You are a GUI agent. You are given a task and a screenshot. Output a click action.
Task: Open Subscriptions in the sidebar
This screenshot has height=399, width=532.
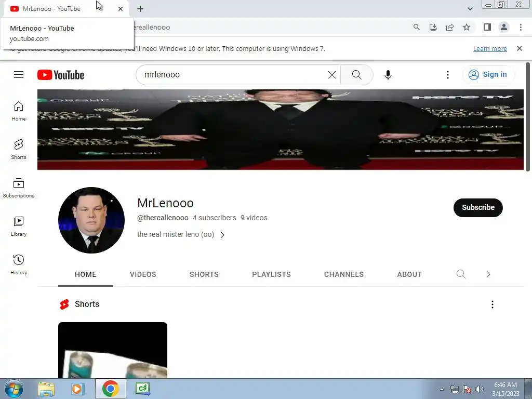click(19, 188)
